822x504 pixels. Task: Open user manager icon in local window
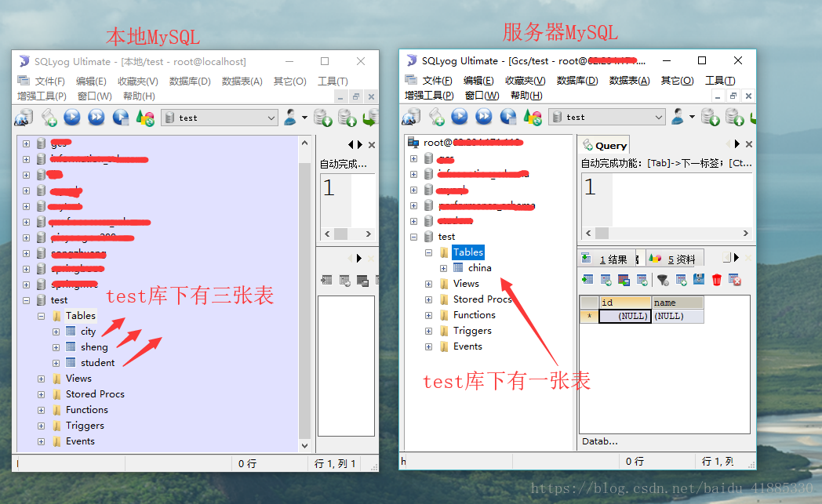(290, 117)
